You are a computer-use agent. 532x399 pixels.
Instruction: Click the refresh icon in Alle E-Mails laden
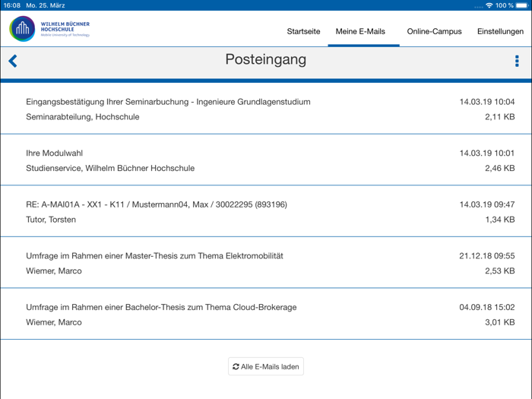coord(236,367)
